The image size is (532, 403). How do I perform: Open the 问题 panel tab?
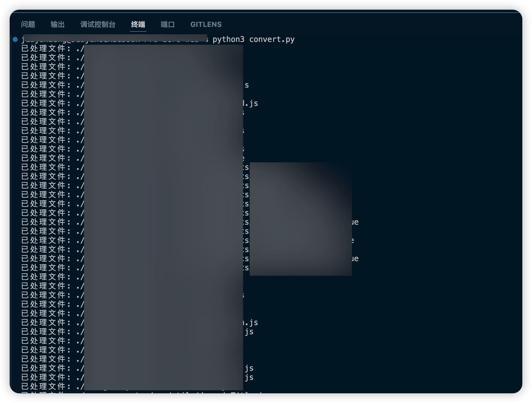(x=28, y=24)
